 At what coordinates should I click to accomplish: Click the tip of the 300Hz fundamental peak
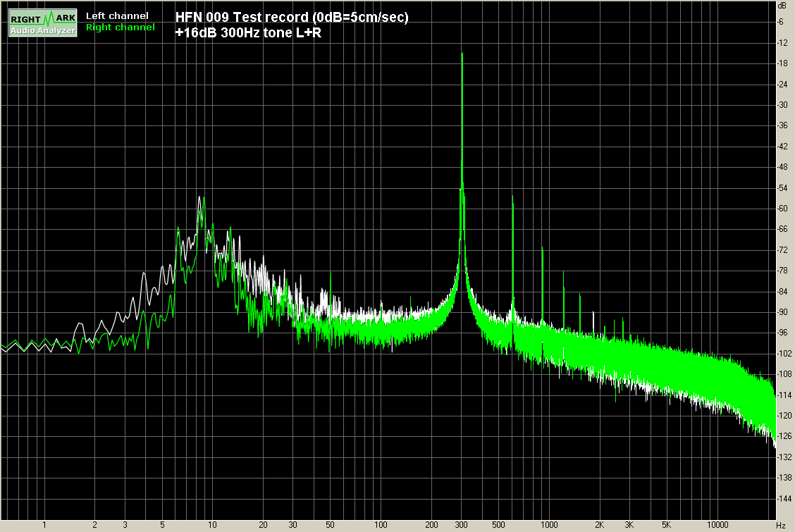tap(462, 54)
